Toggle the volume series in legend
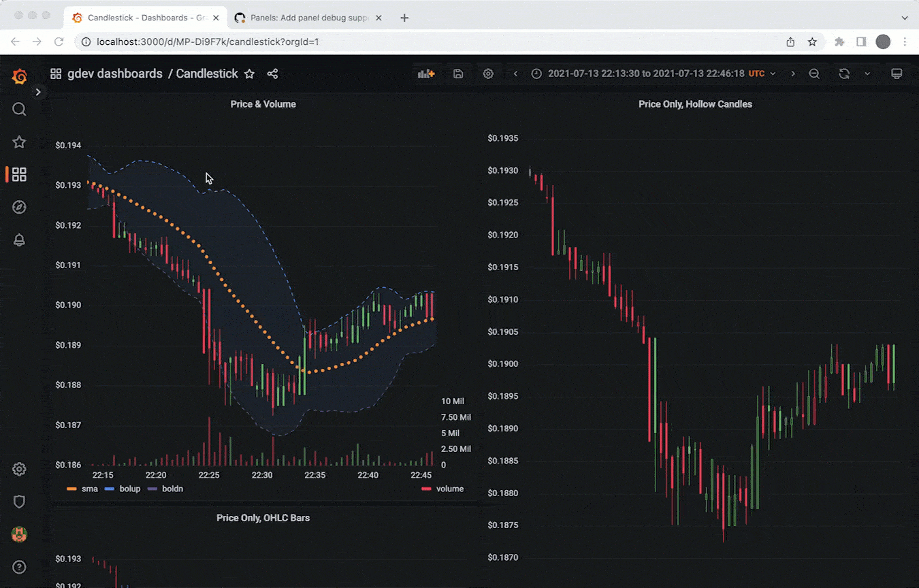 click(x=449, y=489)
